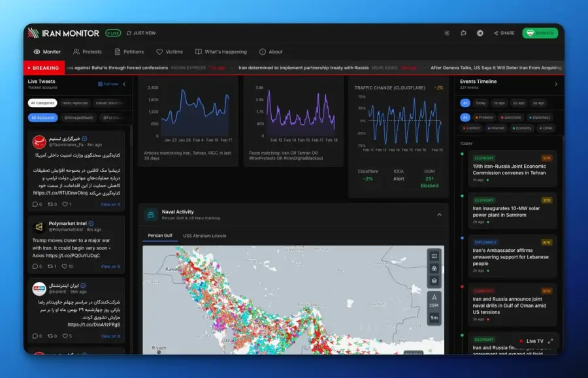Open the Telegram channel icon

[480, 33]
